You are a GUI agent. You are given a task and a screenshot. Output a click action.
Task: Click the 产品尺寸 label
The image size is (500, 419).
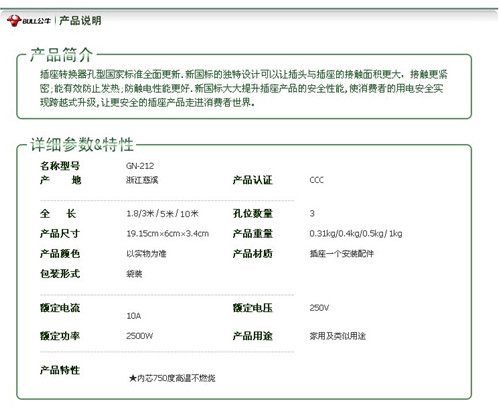point(60,233)
